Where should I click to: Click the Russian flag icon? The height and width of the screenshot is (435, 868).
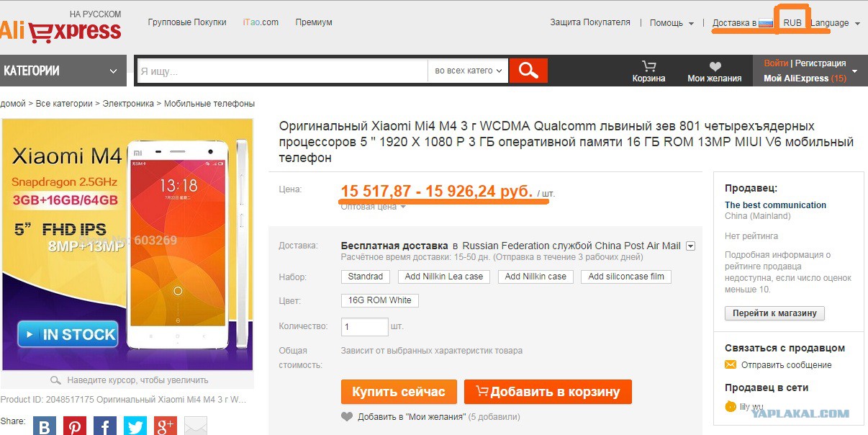pos(766,22)
